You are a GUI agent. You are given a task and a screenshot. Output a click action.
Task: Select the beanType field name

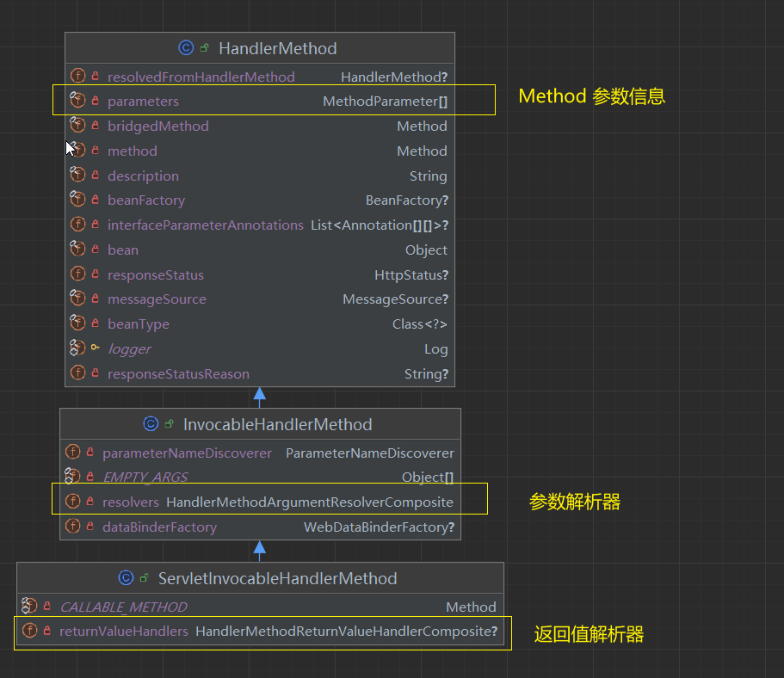coord(139,324)
